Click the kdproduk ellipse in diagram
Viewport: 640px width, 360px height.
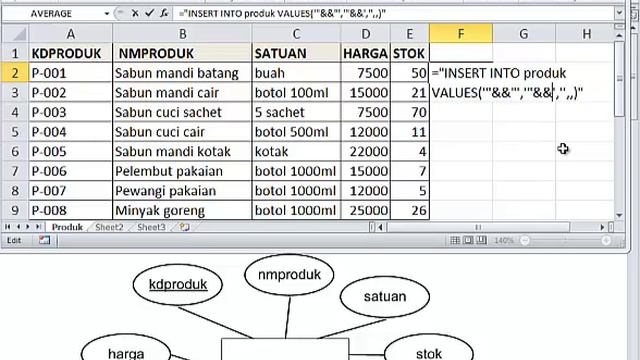click(178, 284)
